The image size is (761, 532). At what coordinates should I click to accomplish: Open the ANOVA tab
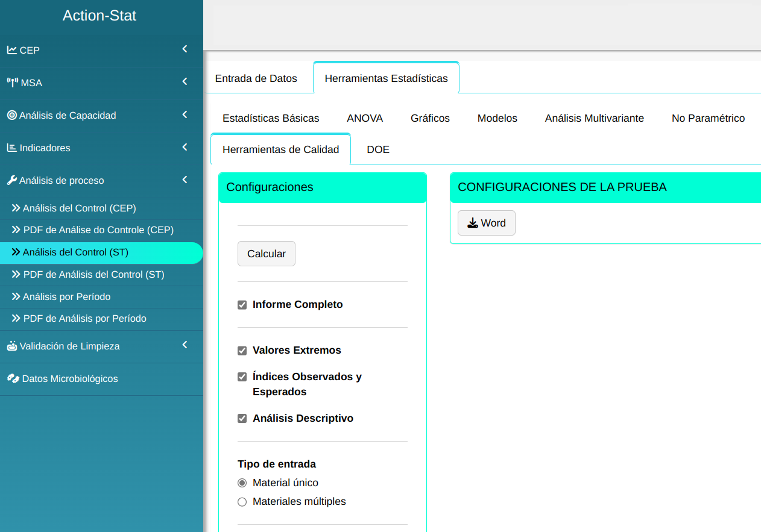[x=365, y=118]
